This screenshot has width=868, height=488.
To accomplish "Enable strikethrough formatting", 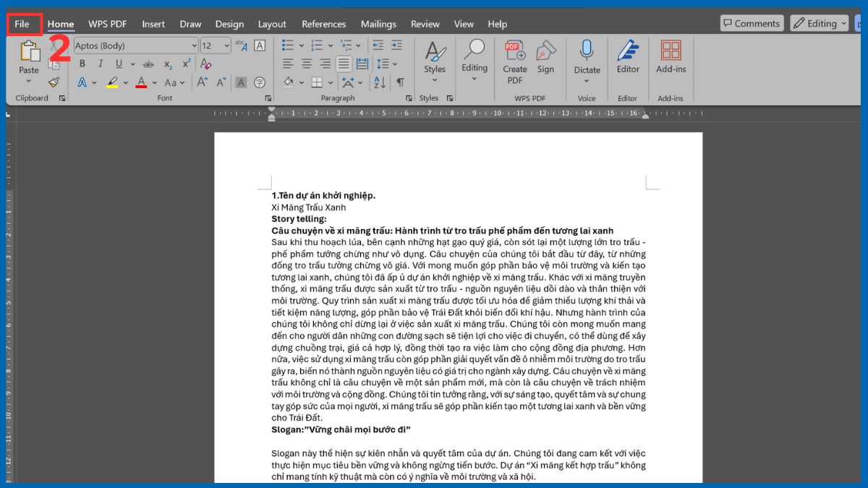I will click(x=148, y=64).
